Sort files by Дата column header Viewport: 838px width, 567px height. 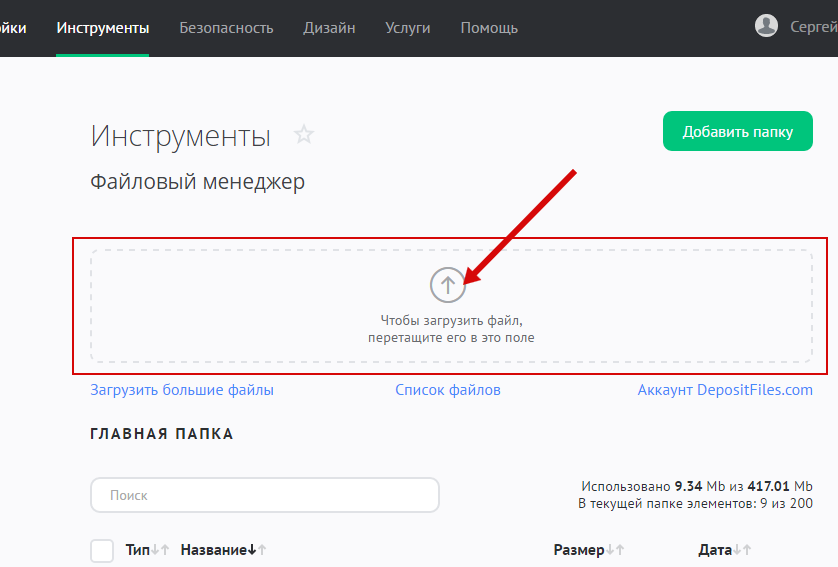pos(715,550)
